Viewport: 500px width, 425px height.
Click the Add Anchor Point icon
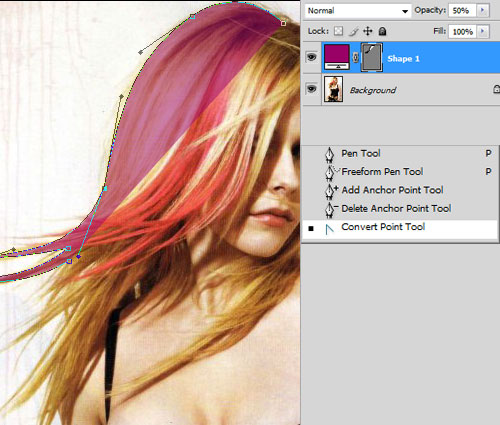click(331, 191)
